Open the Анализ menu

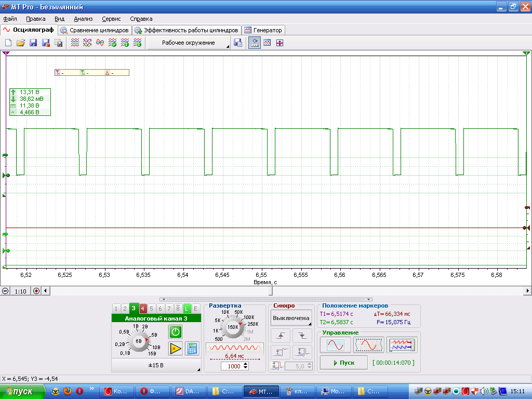pos(83,19)
